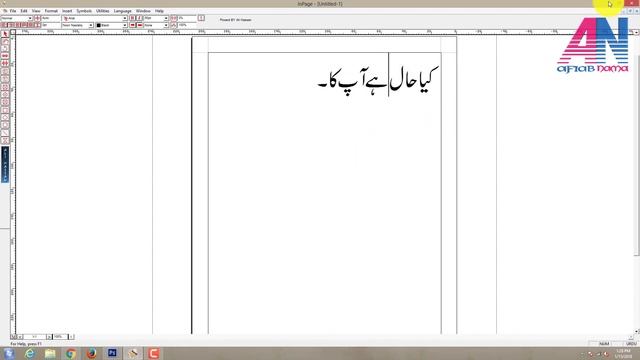Switch to Photoshop in the taskbar
This screenshot has width=640, height=360.
click(x=112, y=353)
